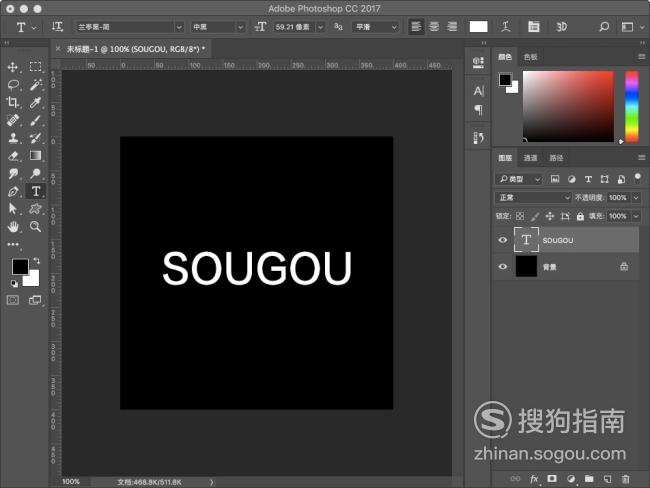Filter layers by type layers
The width and height of the screenshot is (650, 488).
(588, 179)
